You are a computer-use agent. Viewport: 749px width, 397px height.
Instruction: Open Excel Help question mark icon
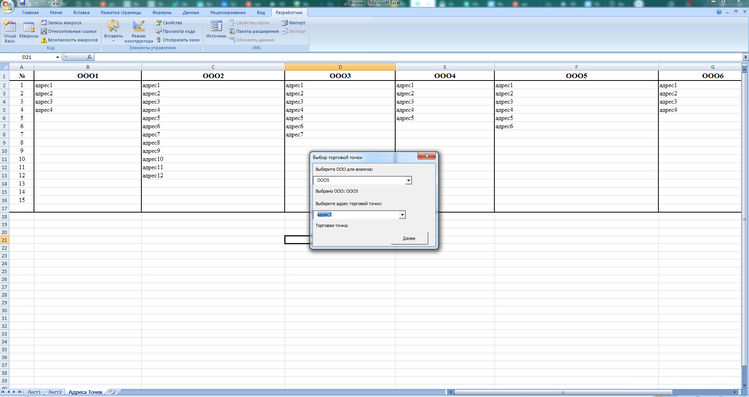tap(719, 12)
